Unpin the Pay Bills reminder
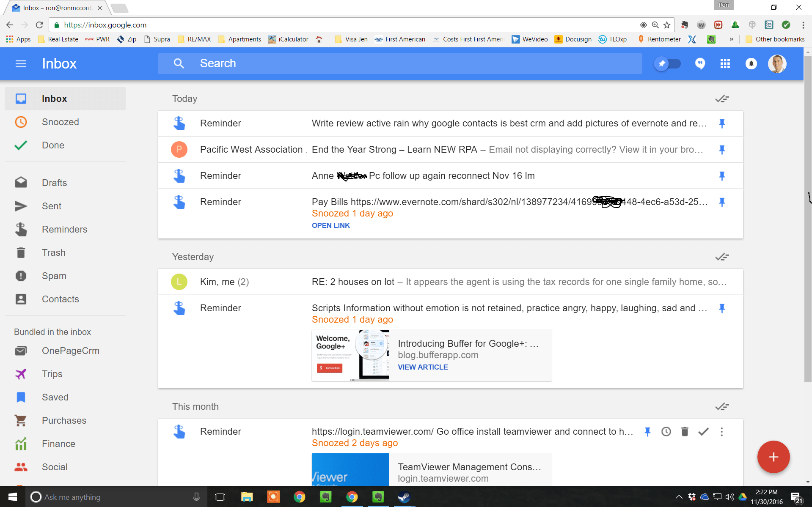Viewport: 812px width, 507px height. click(x=722, y=202)
